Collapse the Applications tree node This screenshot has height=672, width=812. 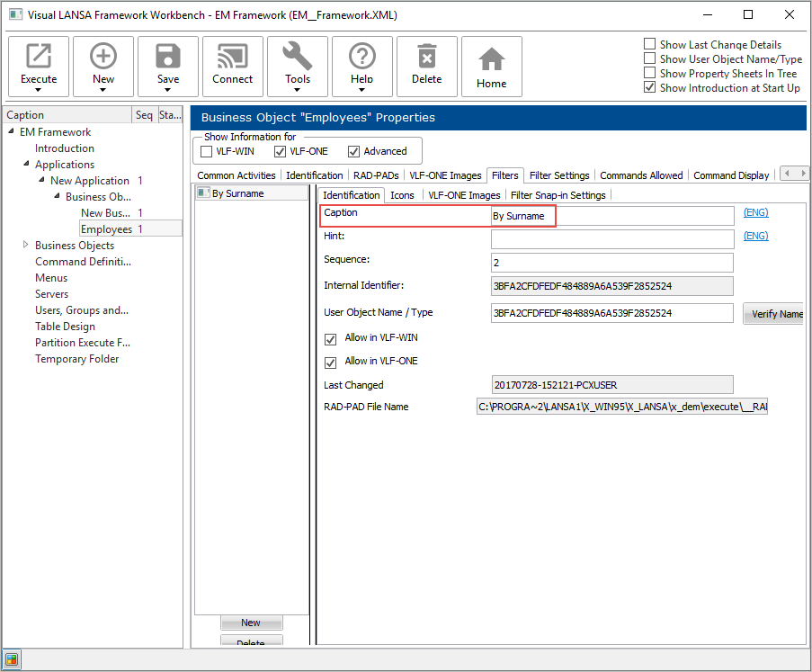(26, 165)
